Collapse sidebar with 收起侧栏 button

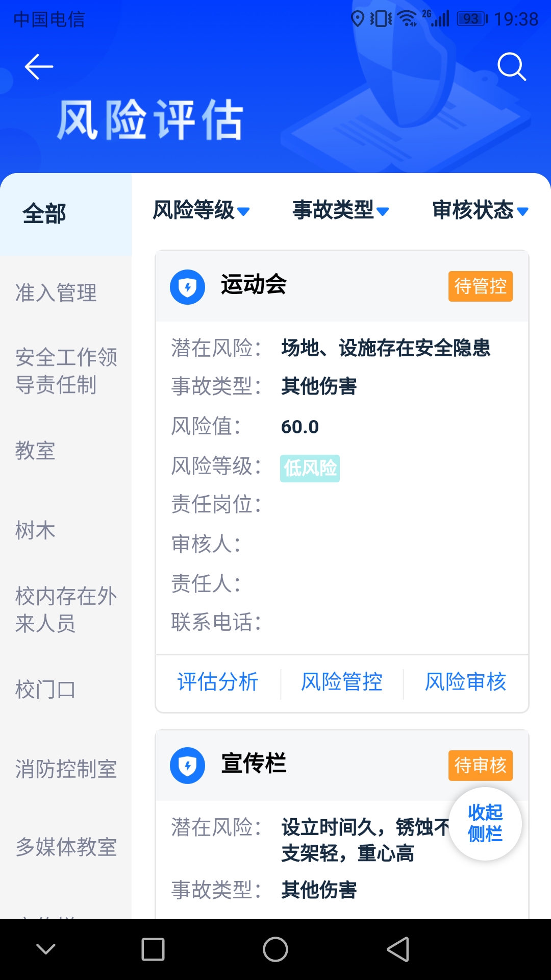click(485, 823)
